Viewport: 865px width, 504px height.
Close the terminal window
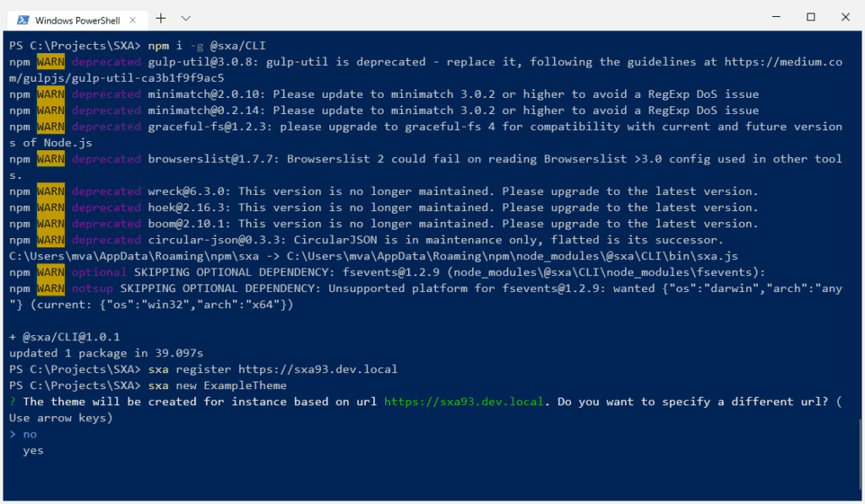846,17
